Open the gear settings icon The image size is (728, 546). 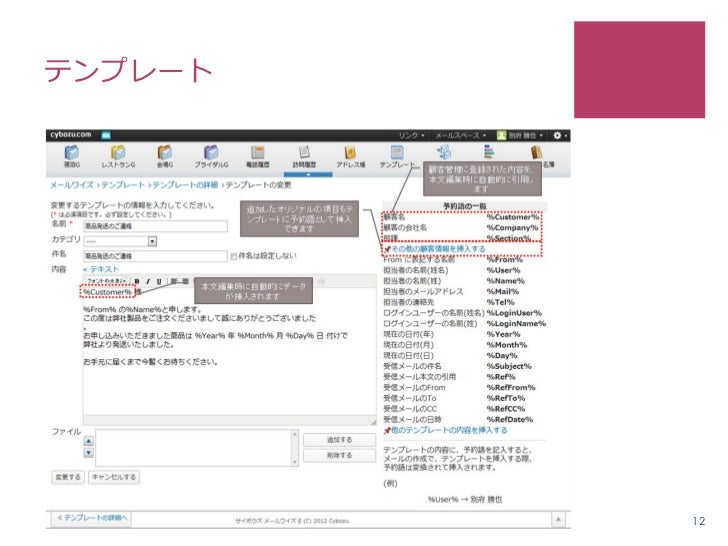click(x=557, y=135)
